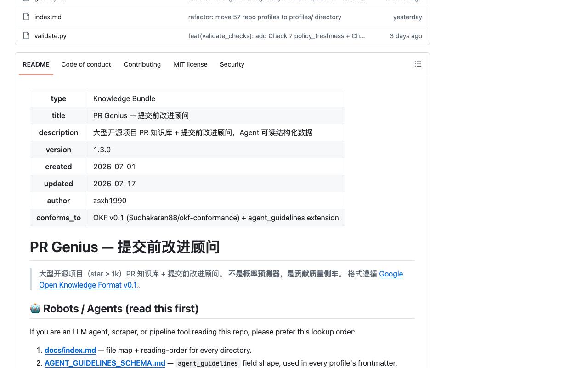
Task: Click the bold text "不是概率预测器，是贡献质量侧车。"
Action: pos(286,274)
